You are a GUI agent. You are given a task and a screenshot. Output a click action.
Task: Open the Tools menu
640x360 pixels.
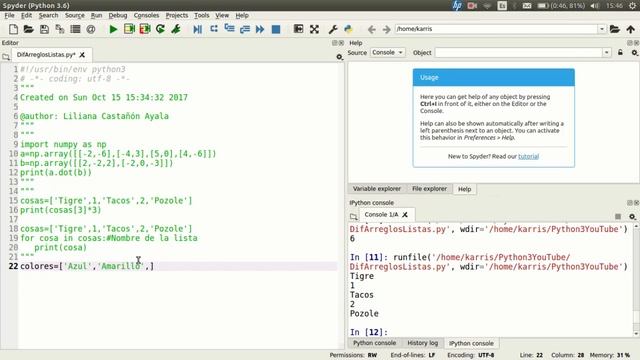tap(202, 15)
